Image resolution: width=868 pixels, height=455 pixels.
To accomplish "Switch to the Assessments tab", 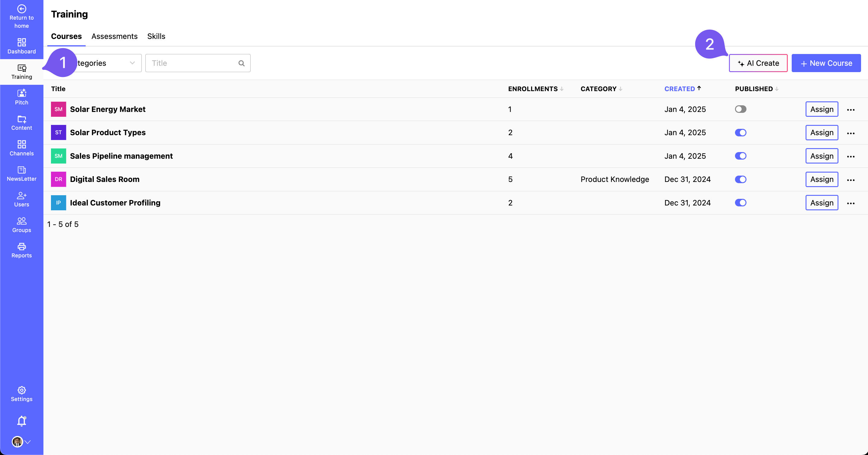I will (x=114, y=36).
